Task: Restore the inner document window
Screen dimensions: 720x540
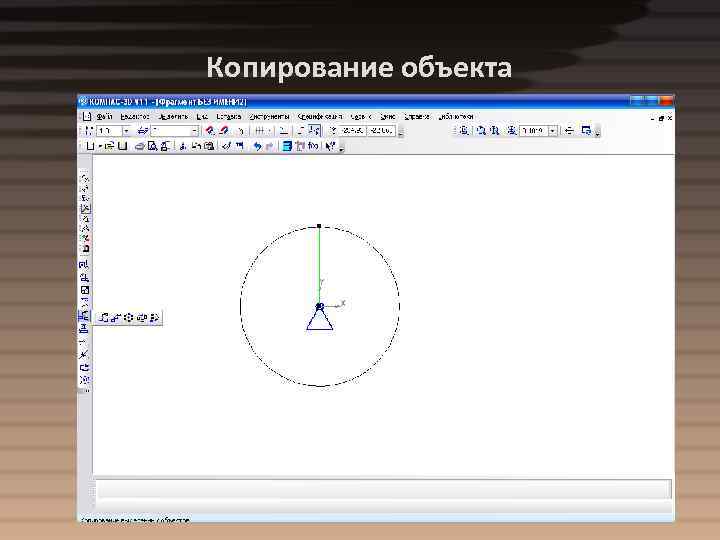Action: (661, 118)
